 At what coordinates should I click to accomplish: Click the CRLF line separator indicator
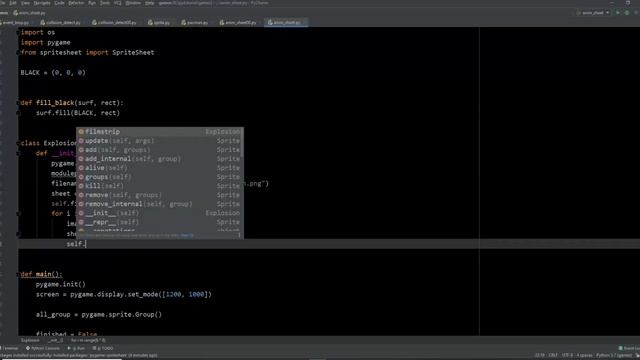pyautogui.click(x=553, y=356)
